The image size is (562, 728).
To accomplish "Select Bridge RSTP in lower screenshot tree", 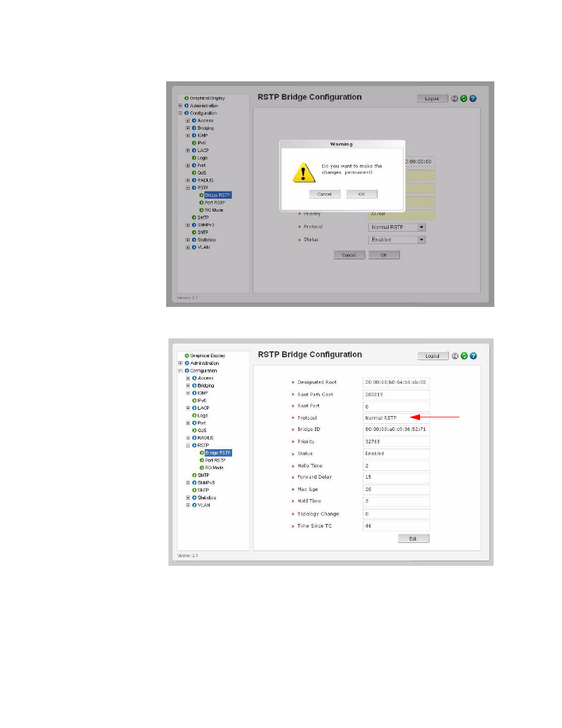I will [x=218, y=453].
